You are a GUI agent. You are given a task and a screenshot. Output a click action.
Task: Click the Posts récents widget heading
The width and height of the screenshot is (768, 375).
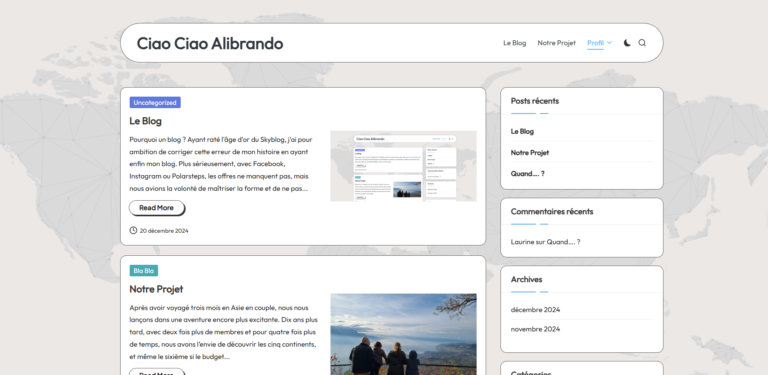[535, 101]
